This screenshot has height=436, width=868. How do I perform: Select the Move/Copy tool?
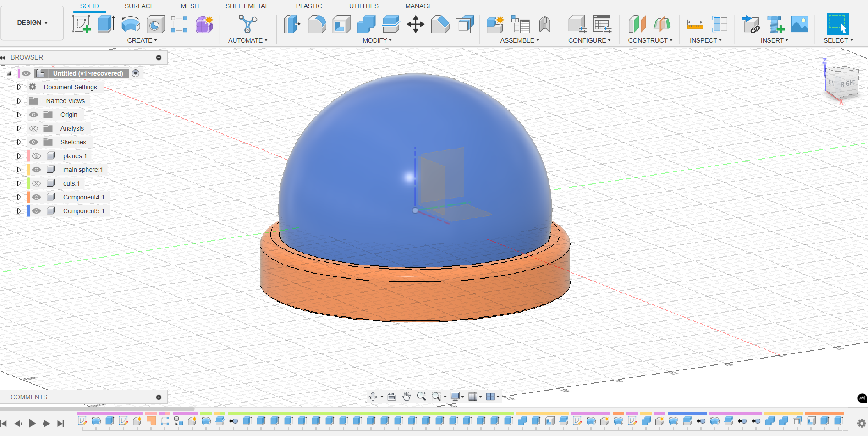tap(416, 24)
